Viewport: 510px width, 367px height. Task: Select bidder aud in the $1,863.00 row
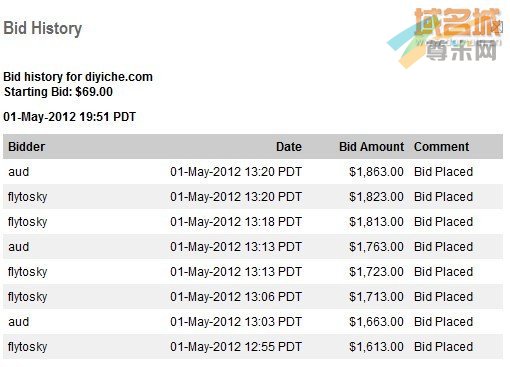[x=19, y=172]
